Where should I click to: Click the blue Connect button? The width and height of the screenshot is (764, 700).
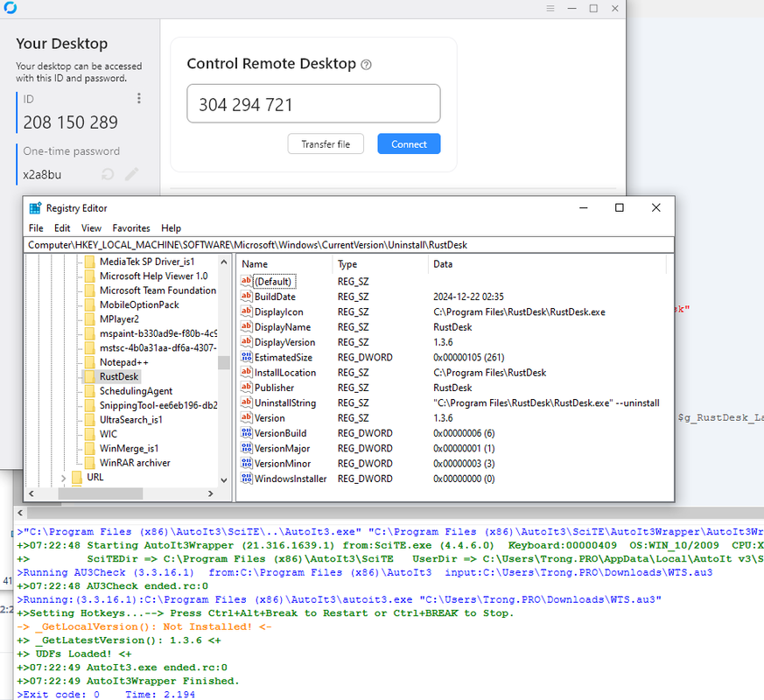click(x=409, y=143)
